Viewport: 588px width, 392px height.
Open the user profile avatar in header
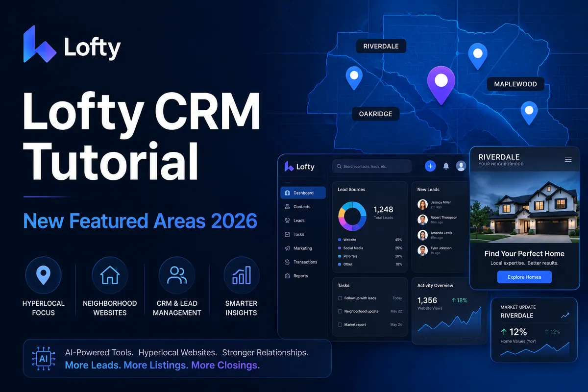pos(461,166)
